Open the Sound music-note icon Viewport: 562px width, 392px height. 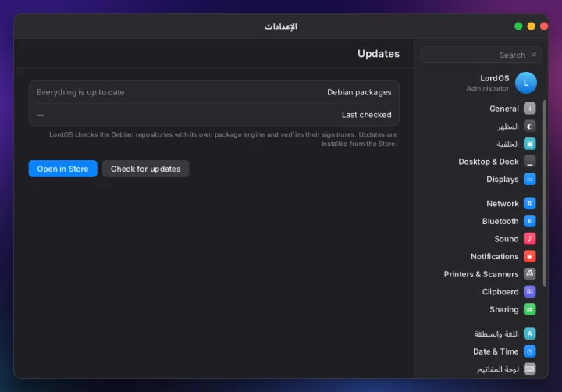529,238
